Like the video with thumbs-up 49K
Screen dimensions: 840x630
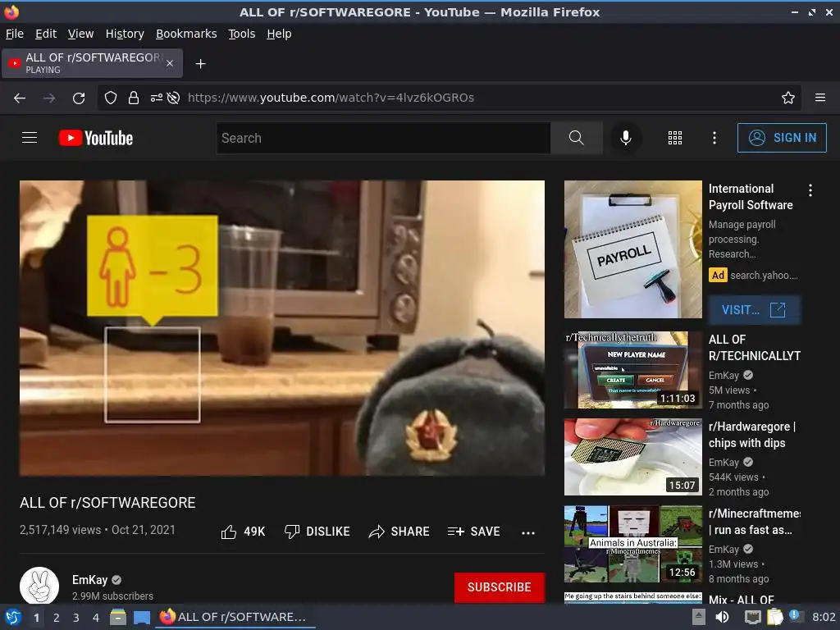pyautogui.click(x=243, y=532)
